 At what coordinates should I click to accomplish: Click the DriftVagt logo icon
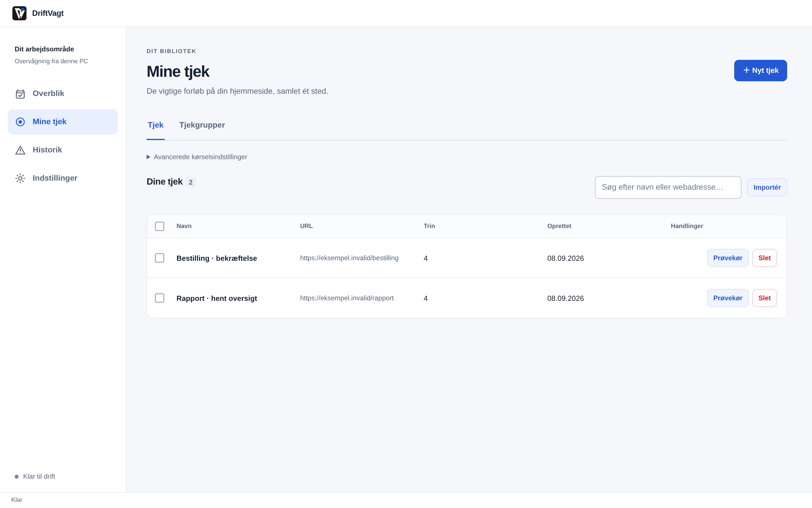click(x=19, y=13)
